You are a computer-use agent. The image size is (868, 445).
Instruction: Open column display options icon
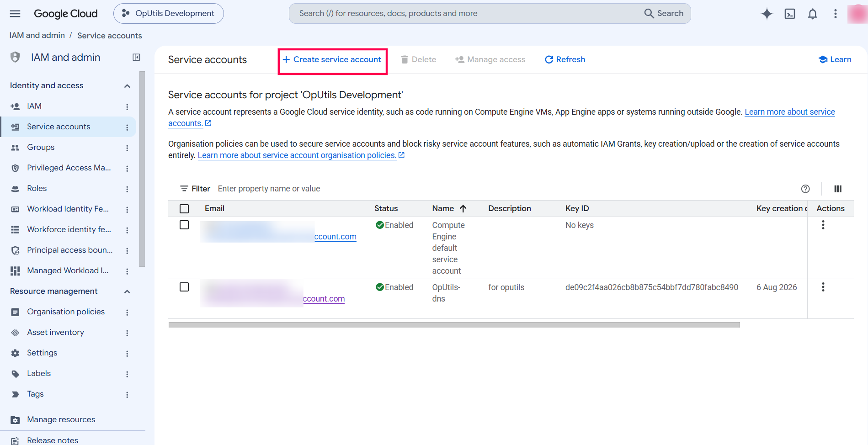click(838, 189)
